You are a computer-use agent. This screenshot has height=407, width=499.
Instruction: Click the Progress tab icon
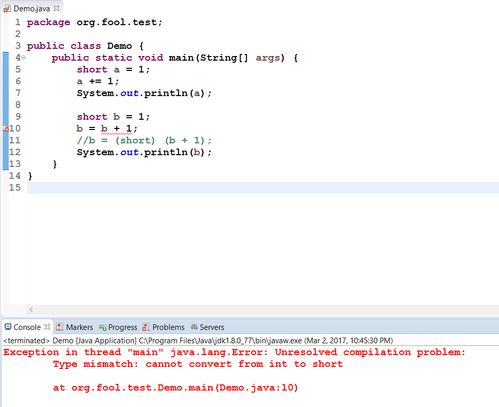[103, 327]
